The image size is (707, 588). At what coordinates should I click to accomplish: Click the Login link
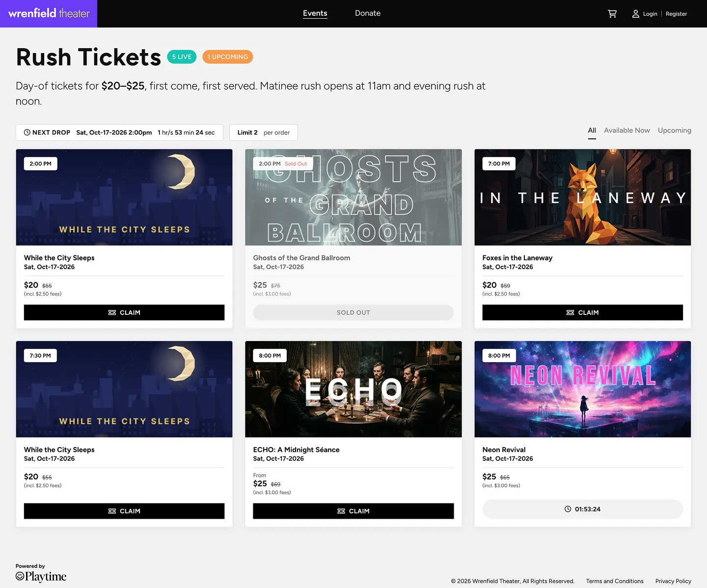point(650,14)
